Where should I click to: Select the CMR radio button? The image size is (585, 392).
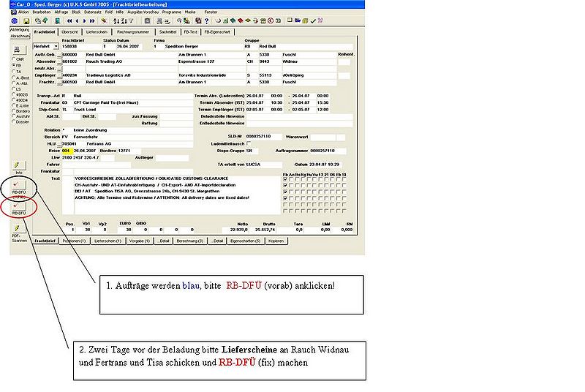pyautogui.click(x=14, y=59)
